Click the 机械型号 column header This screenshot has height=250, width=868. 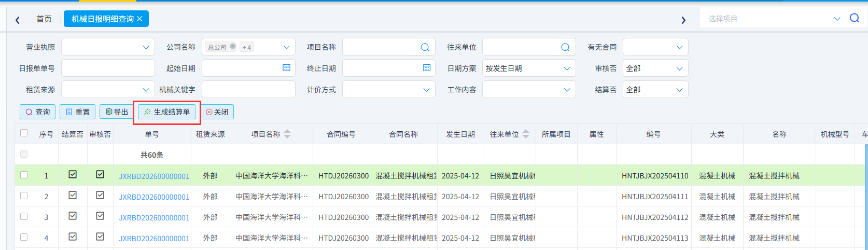pyautogui.click(x=835, y=134)
